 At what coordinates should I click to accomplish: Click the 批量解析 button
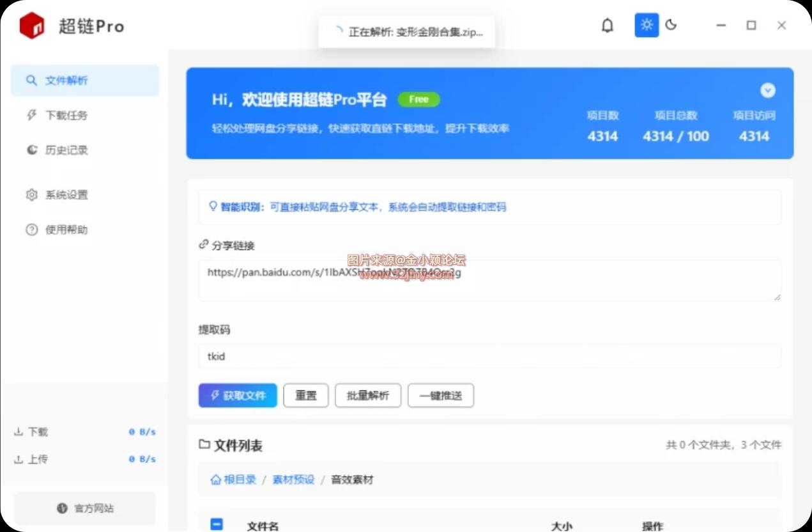[367, 396]
